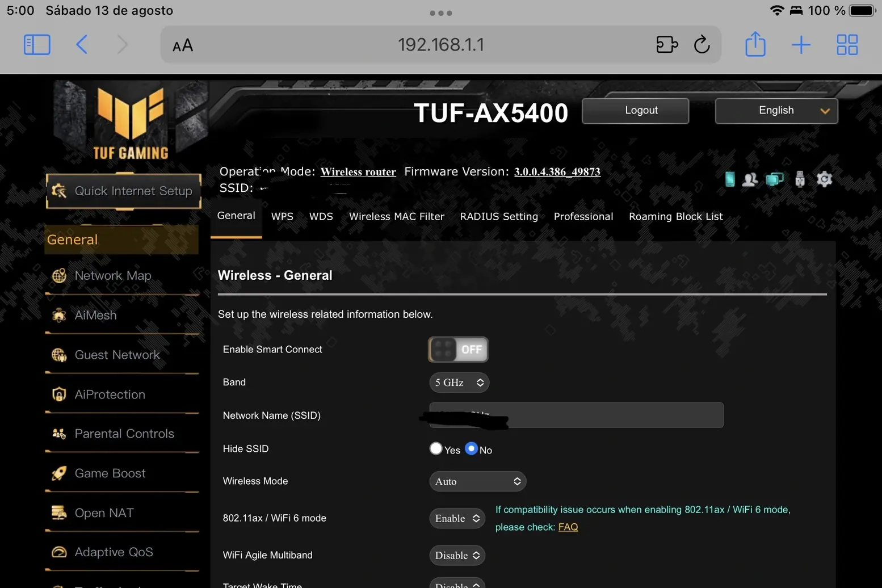Open the Roaming Block List tab
882x588 pixels.
click(676, 216)
